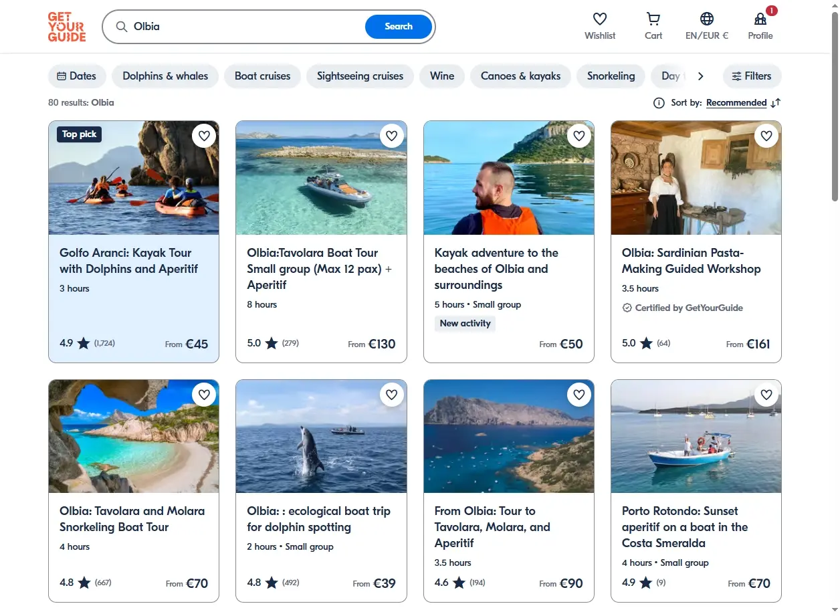Click the Top pick badge
The image size is (840, 616).
tap(80, 134)
